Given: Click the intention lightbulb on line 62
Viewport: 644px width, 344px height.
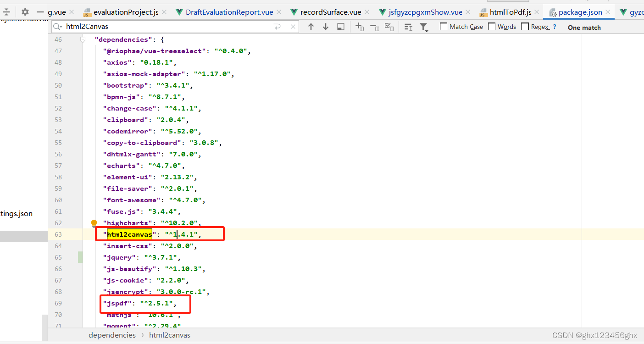Looking at the screenshot, I should point(94,223).
